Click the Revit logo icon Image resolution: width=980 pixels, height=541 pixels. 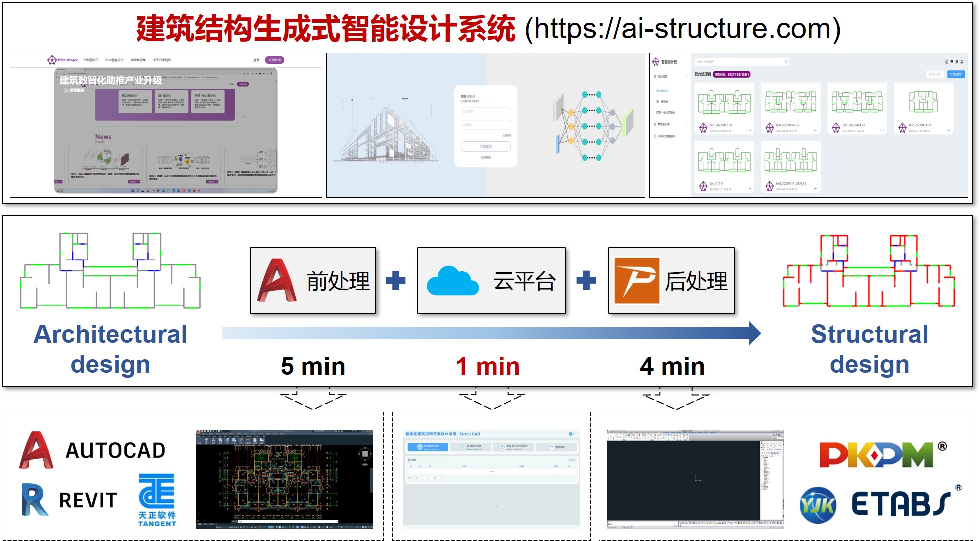(34, 500)
